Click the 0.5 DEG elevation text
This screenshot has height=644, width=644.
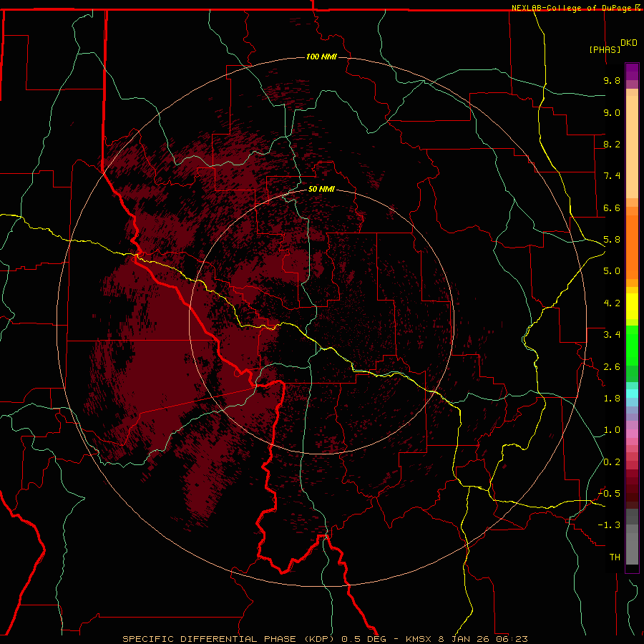tap(364, 639)
